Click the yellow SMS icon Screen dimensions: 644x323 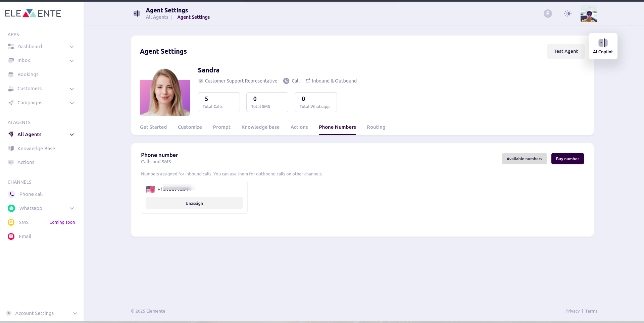pyautogui.click(x=11, y=222)
